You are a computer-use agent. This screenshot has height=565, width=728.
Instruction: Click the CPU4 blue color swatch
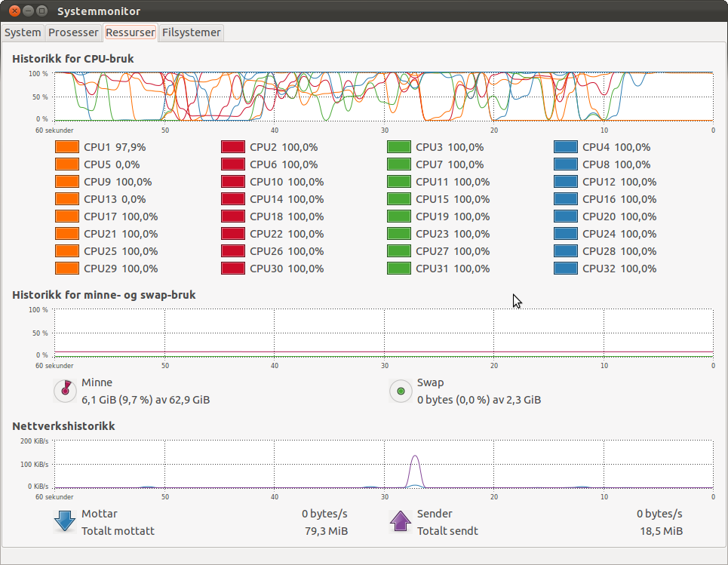coord(566,147)
